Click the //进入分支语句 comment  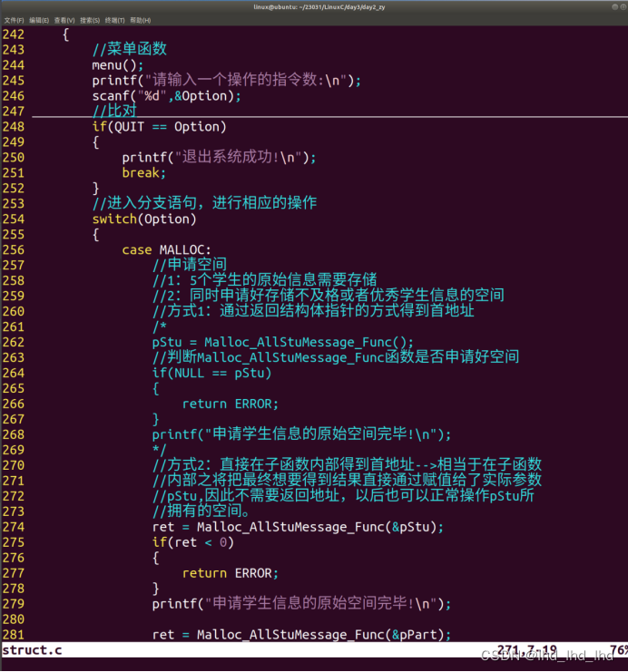(x=204, y=203)
